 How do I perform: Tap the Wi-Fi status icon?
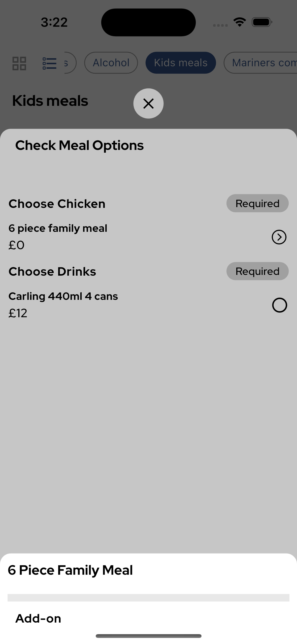pyautogui.click(x=240, y=22)
